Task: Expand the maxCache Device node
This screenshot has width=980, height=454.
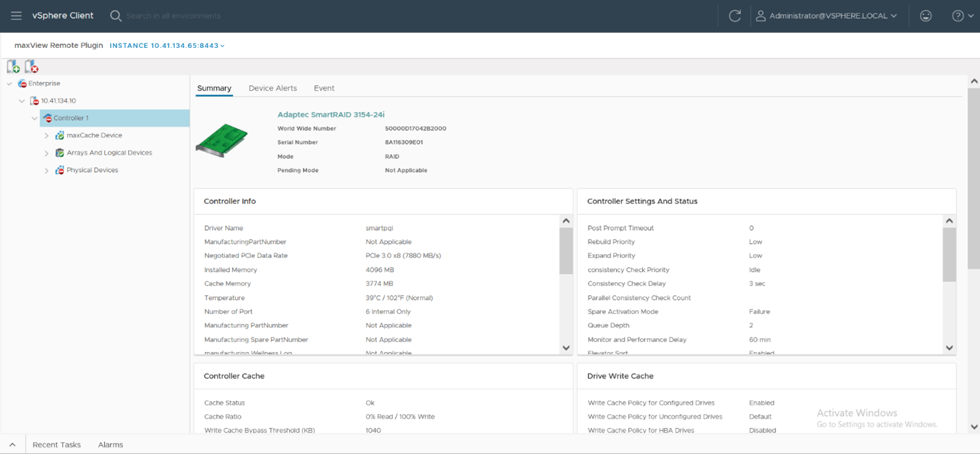Action: click(x=47, y=136)
